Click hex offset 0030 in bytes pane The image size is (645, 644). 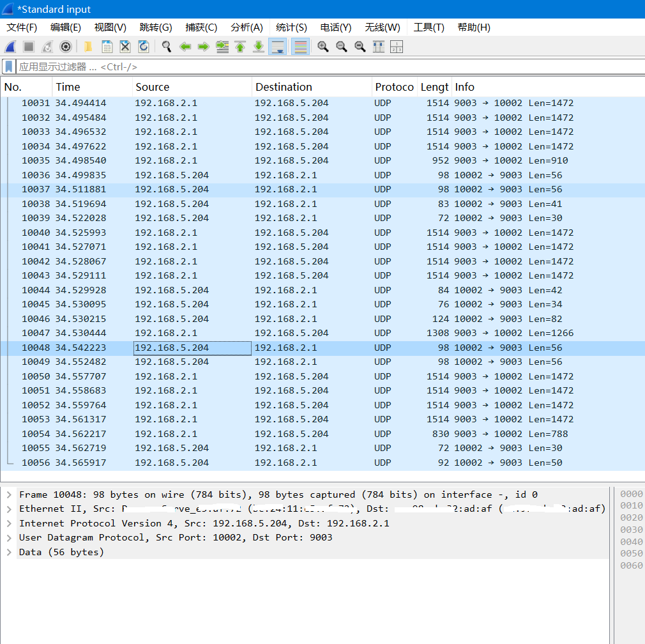tap(631, 530)
